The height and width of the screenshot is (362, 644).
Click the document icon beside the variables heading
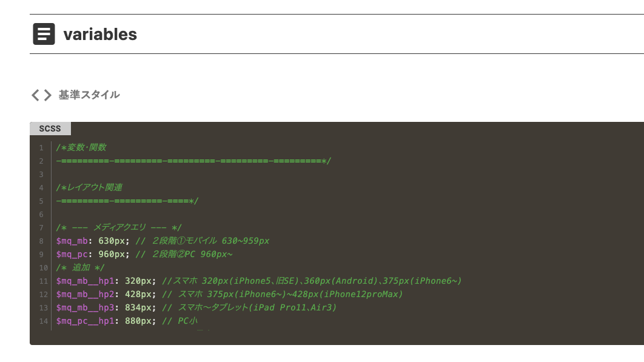click(44, 35)
